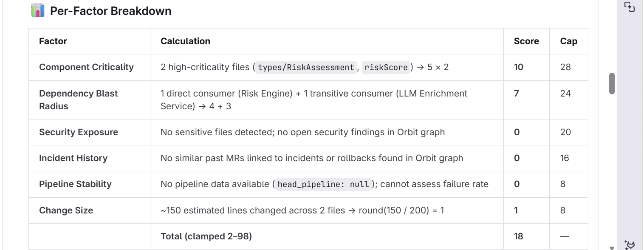Click the Security Exposure row label
This screenshot has height=250, width=644.
(x=79, y=132)
